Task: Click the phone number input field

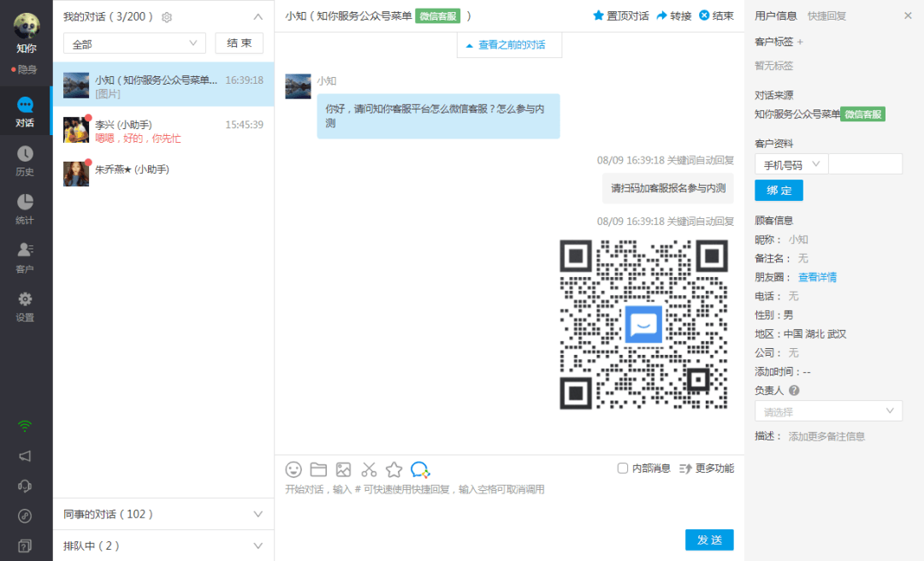Action: [865, 164]
